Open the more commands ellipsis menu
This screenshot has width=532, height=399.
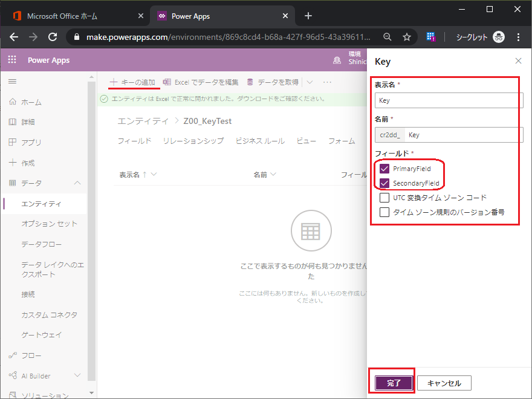(x=327, y=82)
